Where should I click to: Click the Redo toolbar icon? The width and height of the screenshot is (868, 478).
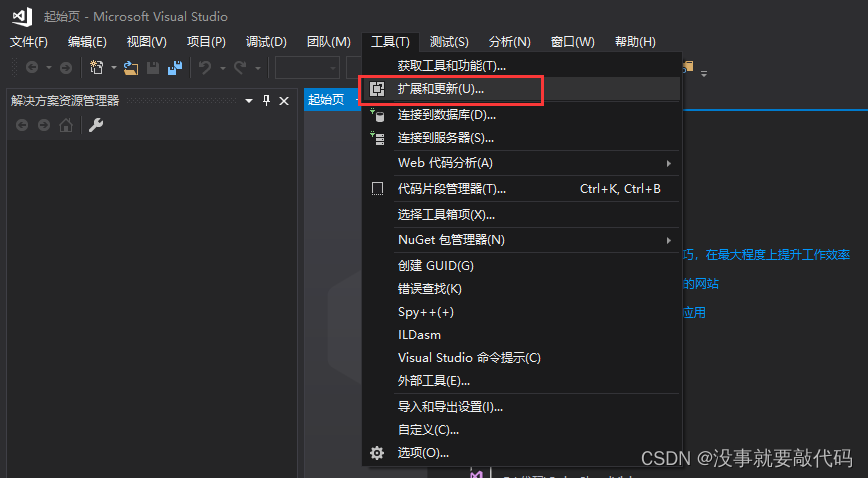240,68
